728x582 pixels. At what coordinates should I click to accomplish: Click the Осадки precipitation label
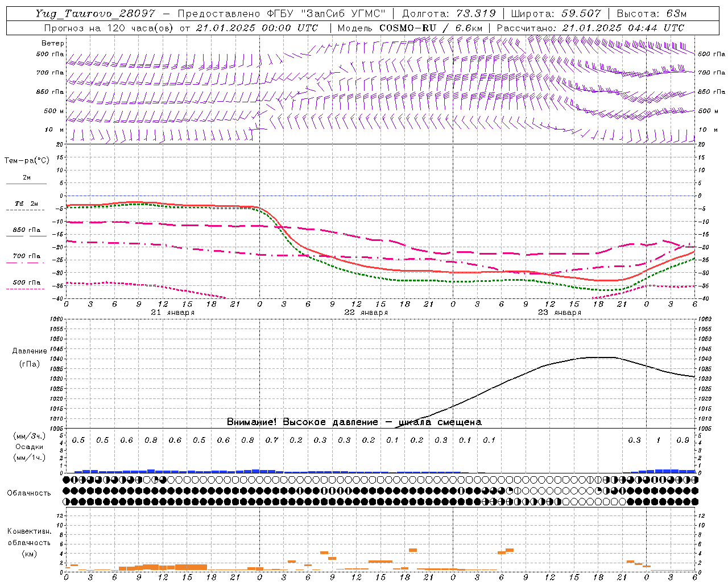pos(28,447)
